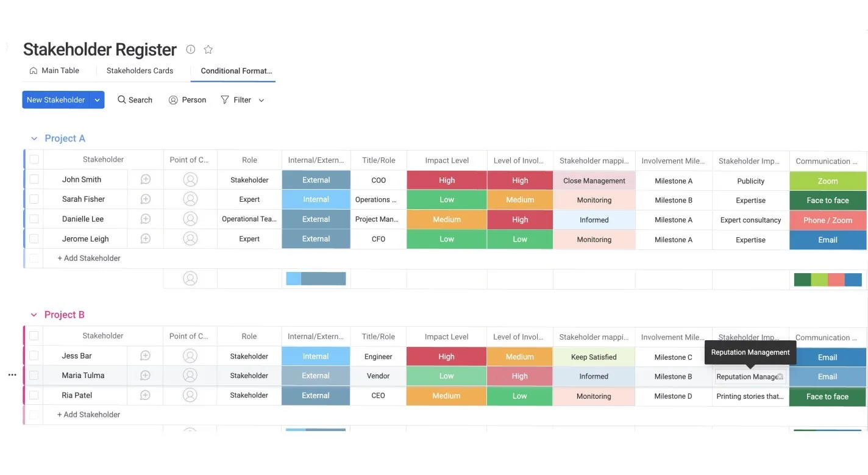Image resolution: width=868 pixels, height=475 pixels.
Task: Assign a point of contact for Danielle Lee
Action: tap(190, 219)
